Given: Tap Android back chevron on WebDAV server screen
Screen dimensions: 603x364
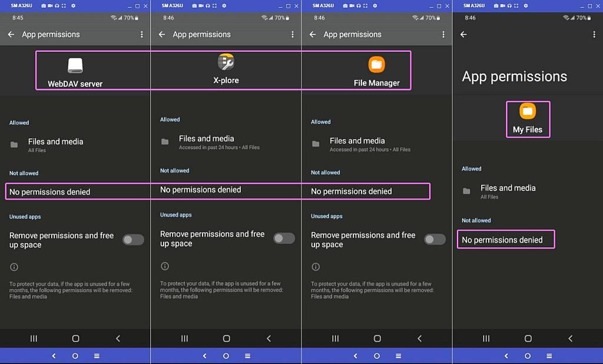Looking at the screenshot, I should point(118,338).
